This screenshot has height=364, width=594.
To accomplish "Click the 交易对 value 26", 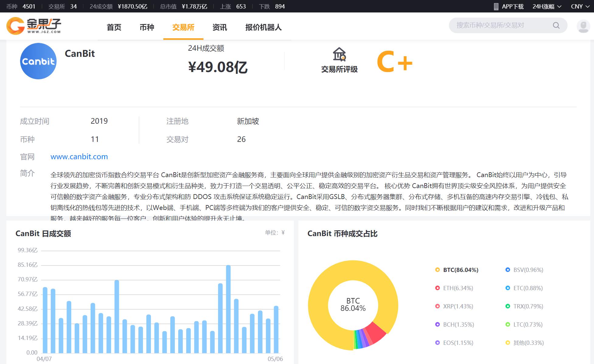I will [241, 139].
